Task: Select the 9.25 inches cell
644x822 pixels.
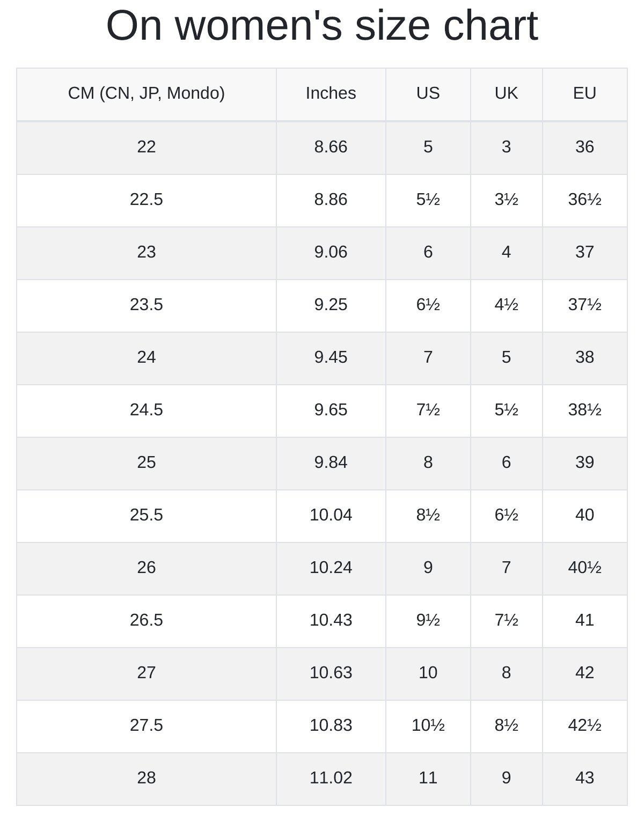Action: (x=331, y=305)
